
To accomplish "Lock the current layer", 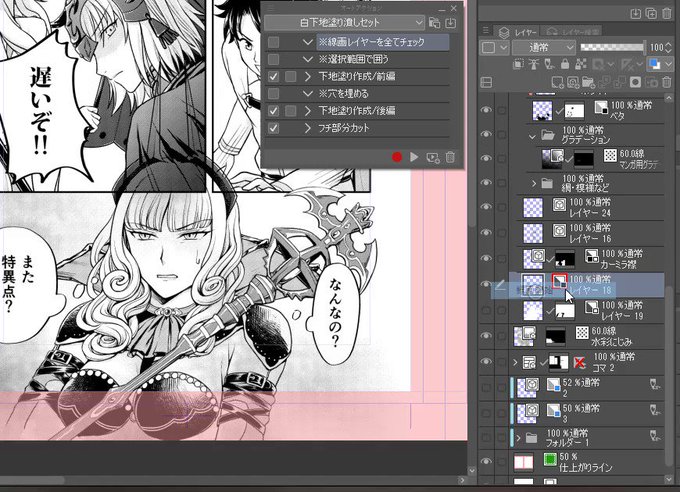I will (x=565, y=65).
